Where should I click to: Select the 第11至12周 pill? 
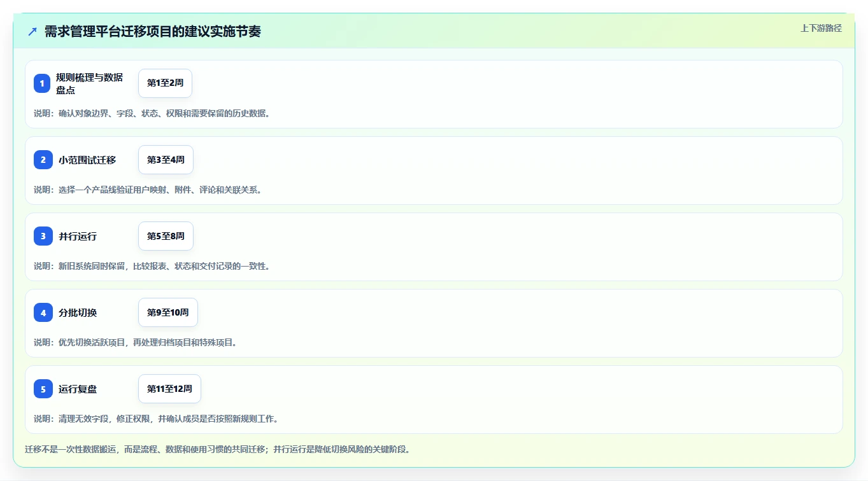pos(169,389)
